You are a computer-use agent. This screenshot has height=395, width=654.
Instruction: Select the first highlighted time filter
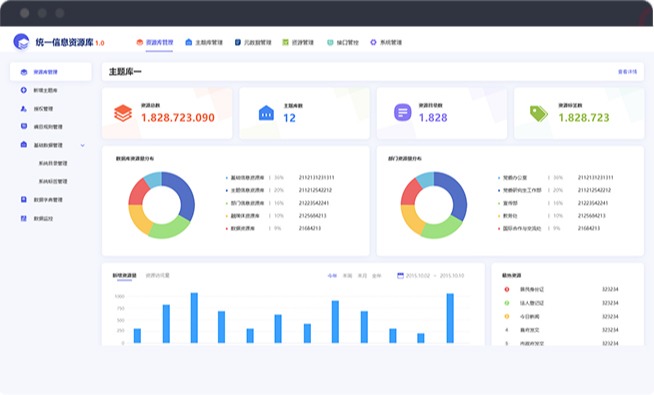tap(332, 276)
